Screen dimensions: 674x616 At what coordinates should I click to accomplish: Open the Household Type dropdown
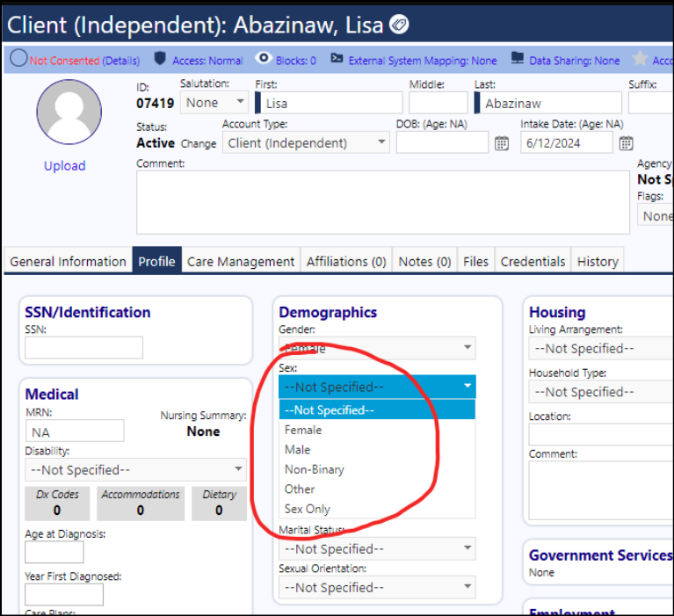[x=601, y=392]
